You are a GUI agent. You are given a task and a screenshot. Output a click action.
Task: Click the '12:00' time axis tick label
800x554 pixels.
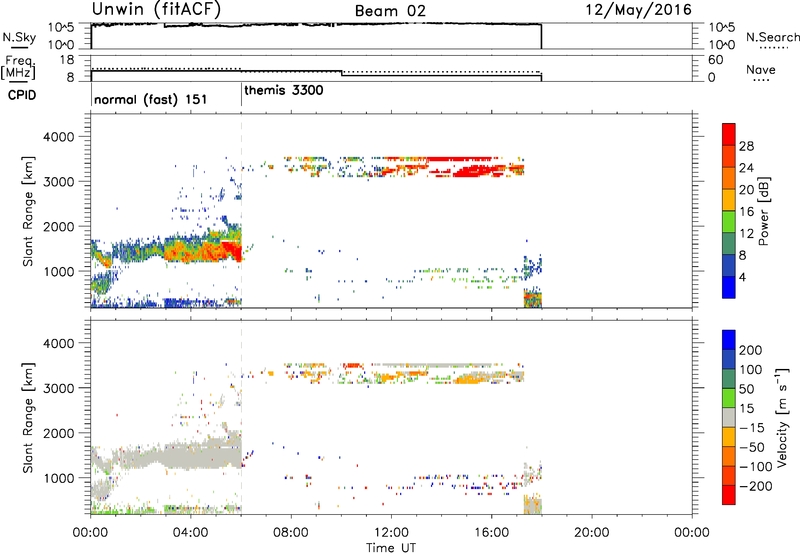(391, 533)
